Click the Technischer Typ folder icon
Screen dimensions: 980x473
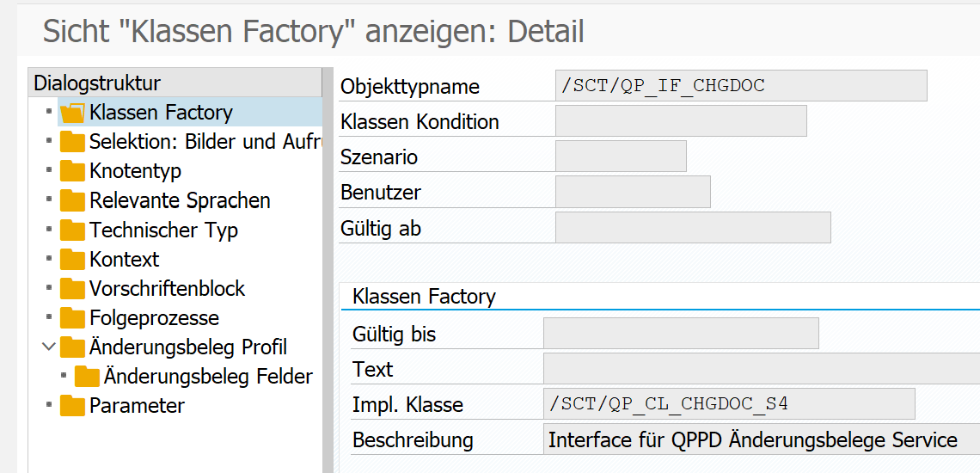pyautogui.click(x=72, y=230)
